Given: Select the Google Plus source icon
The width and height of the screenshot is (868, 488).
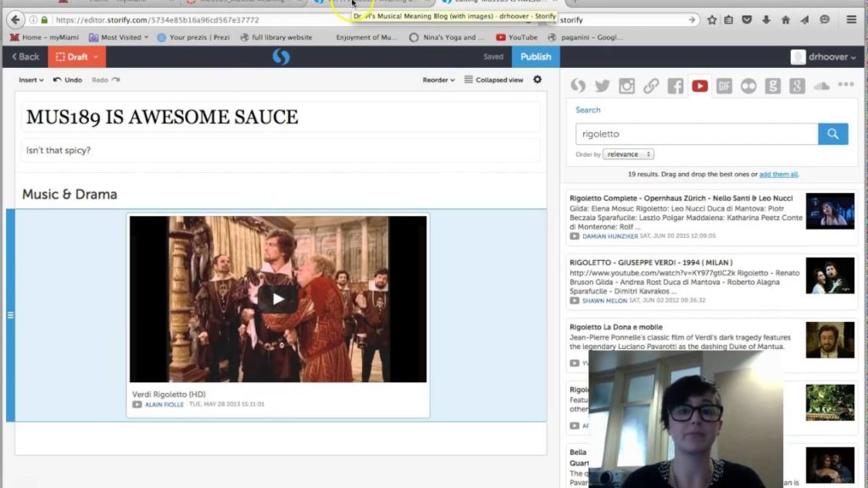Looking at the screenshot, I should pos(797,86).
